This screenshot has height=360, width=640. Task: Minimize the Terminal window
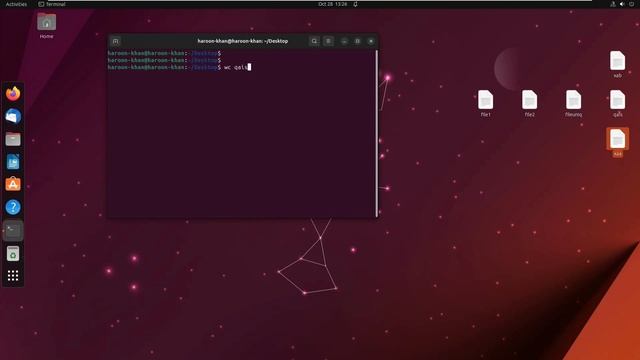click(x=344, y=41)
